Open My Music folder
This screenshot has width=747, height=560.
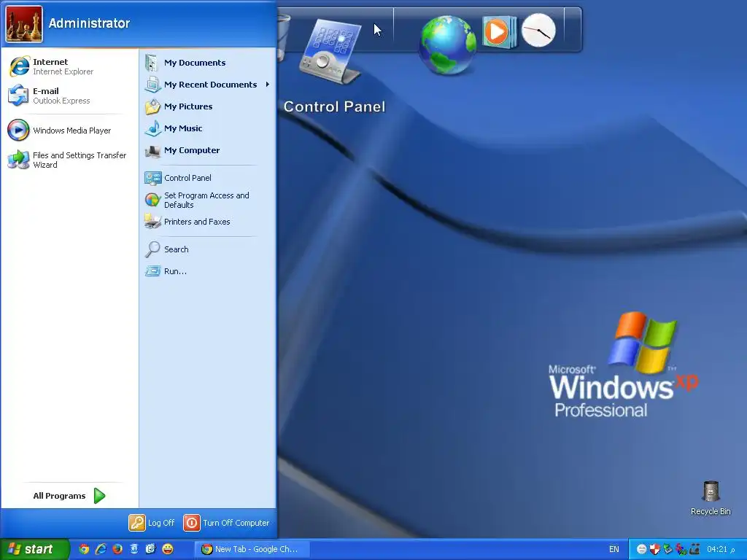pos(207,128)
